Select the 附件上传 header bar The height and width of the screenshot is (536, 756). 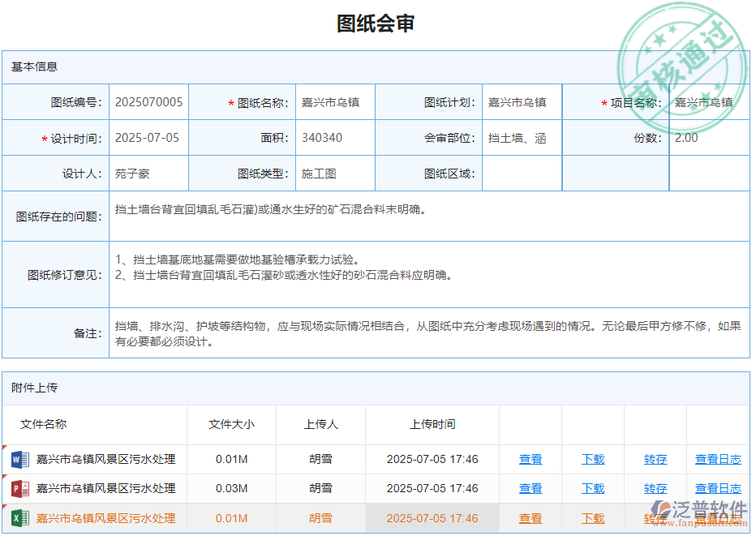[378, 388]
